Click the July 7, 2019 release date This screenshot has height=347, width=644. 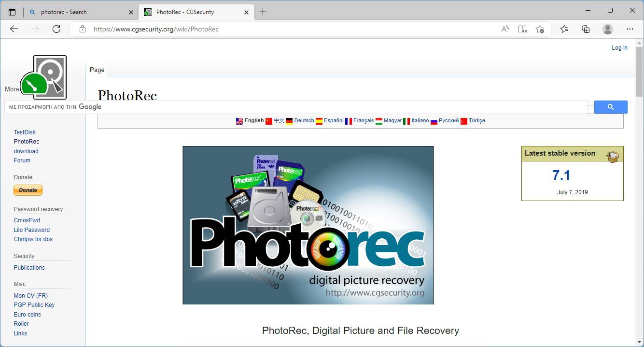point(573,192)
